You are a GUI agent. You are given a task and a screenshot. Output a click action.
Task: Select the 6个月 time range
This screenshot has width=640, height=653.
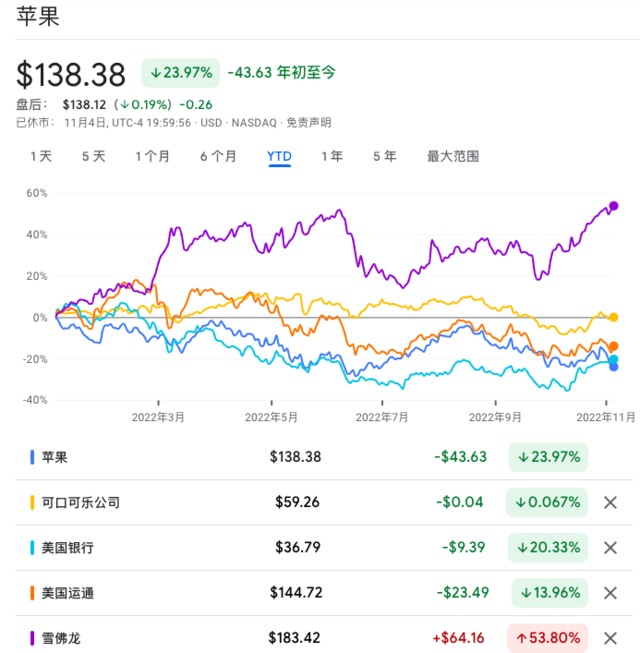point(218,156)
